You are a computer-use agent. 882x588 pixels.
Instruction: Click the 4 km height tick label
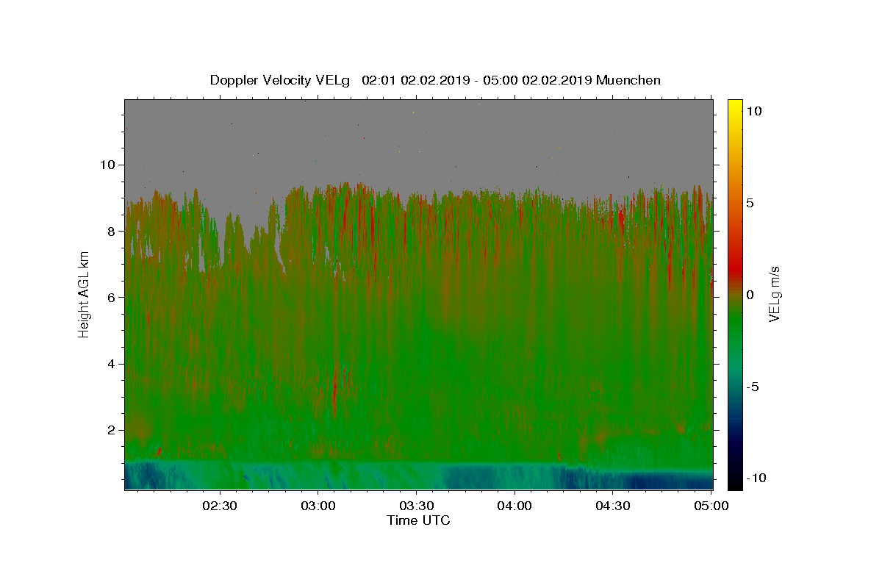tap(112, 364)
